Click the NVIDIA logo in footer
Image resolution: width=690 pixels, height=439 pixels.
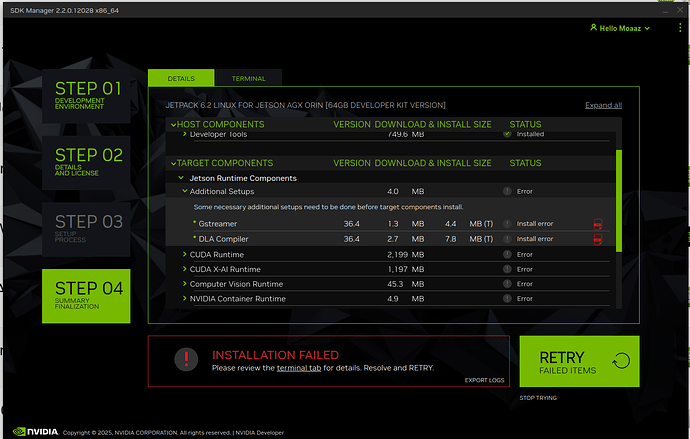coord(36,432)
